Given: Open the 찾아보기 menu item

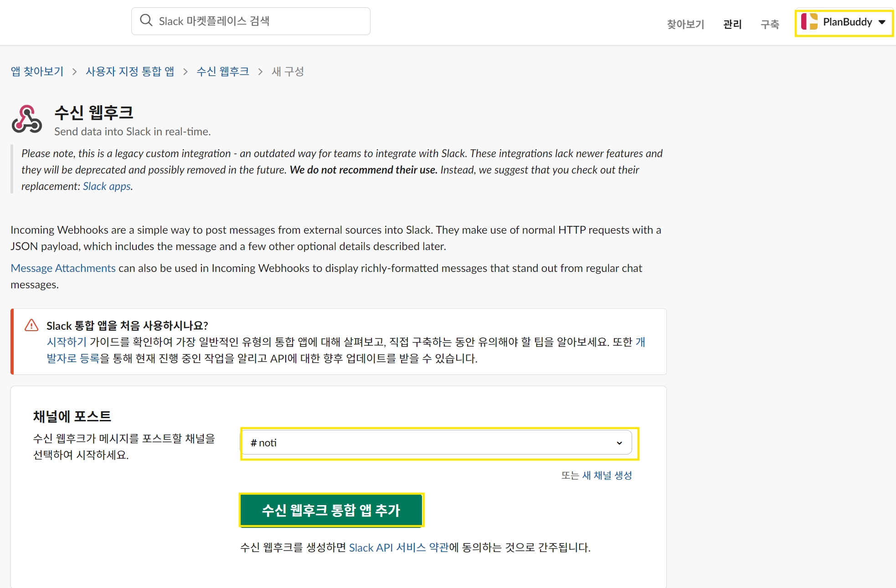Looking at the screenshot, I should pyautogui.click(x=685, y=24).
